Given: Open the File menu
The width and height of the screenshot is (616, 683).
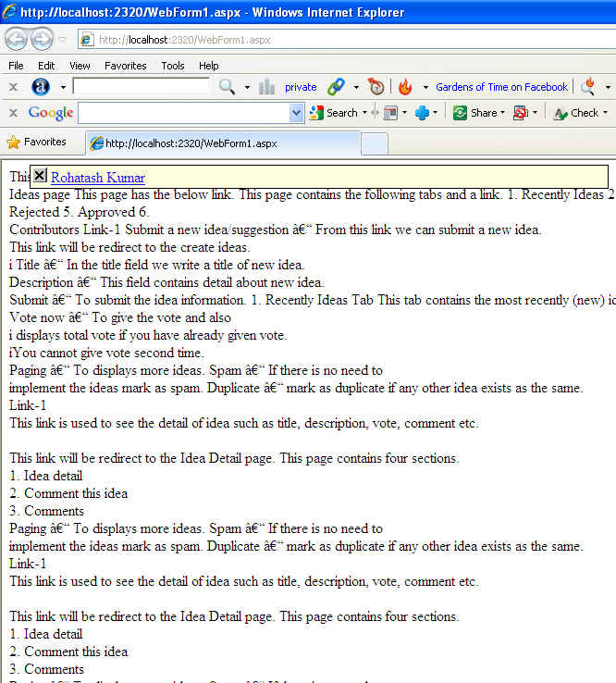Looking at the screenshot, I should [x=16, y=66].
